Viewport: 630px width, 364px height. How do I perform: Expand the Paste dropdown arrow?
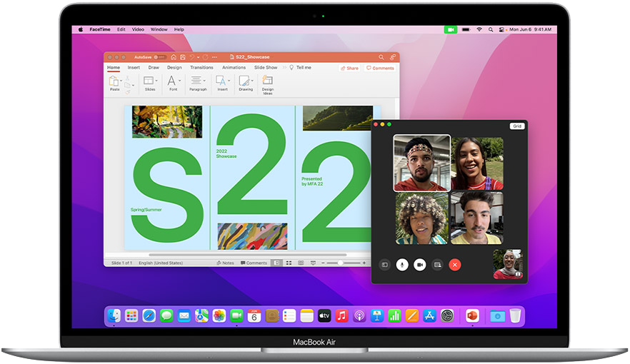click(121, 81)
